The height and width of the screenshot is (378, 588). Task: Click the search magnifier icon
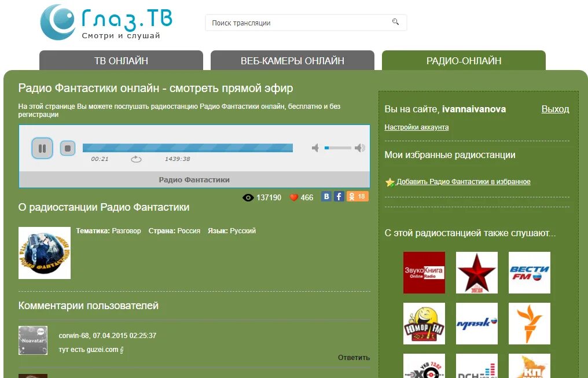point(395,22)
